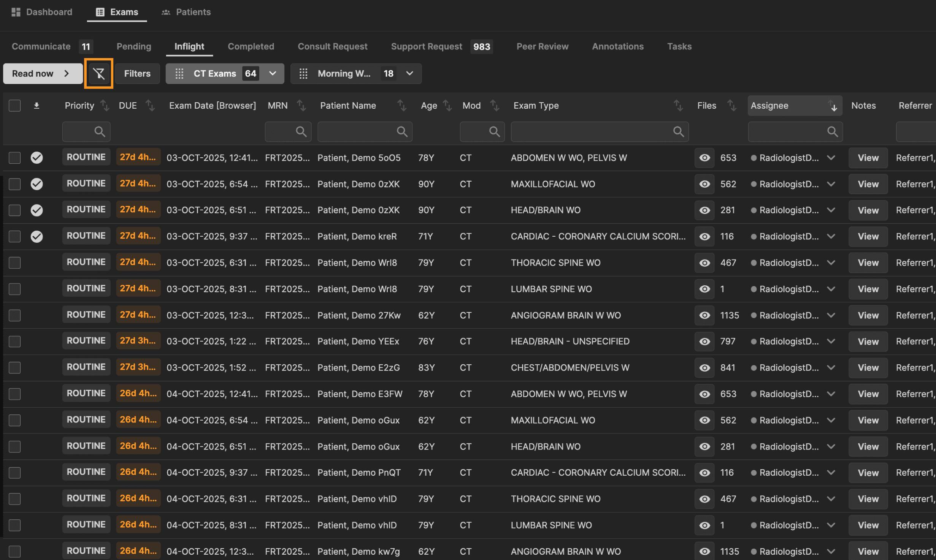The width and height of the screenshot is (936, 560).
Task: Switch to the Completed tab
Action: [251, 46]
